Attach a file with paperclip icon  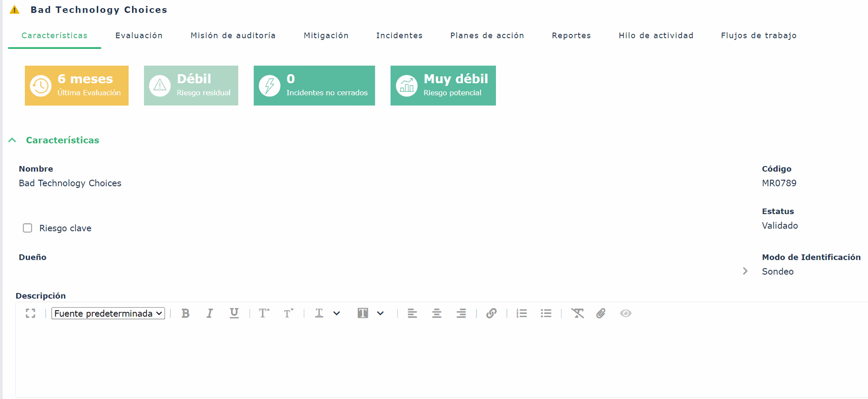(x=601, y=313)
